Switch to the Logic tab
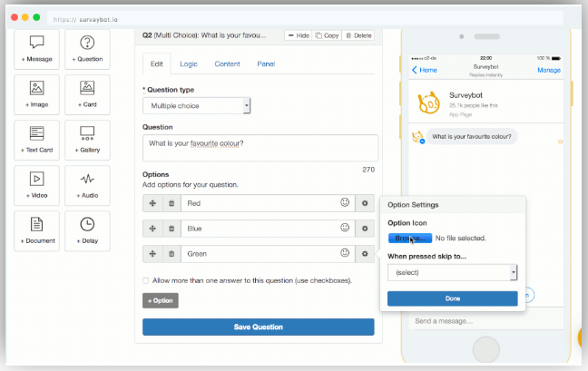Image resolution: width=588 pixels, height=371 pixels. [189, 64]
